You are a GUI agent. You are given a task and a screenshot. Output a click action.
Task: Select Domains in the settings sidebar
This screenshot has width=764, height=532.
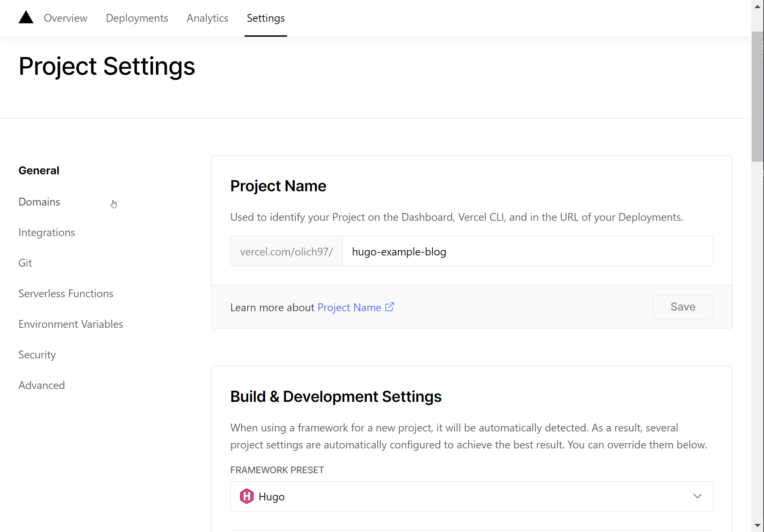point(39,202)
